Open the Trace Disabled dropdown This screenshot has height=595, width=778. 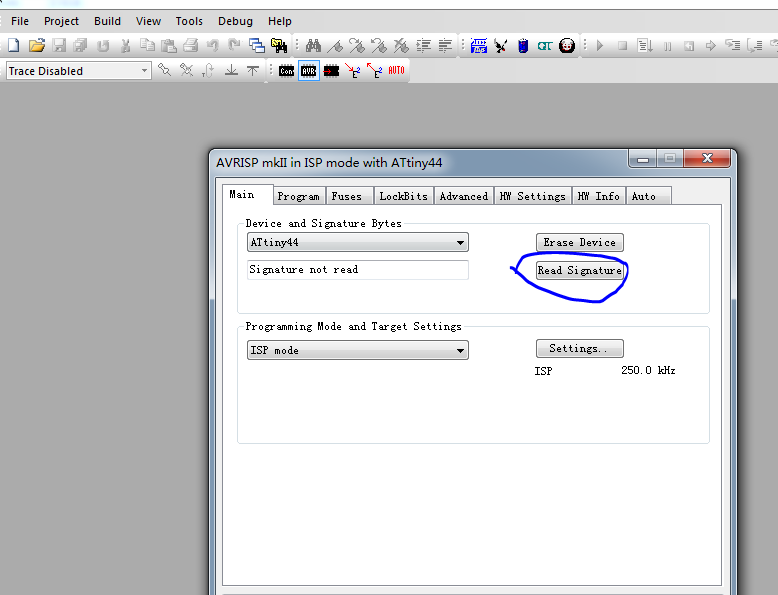78,71
